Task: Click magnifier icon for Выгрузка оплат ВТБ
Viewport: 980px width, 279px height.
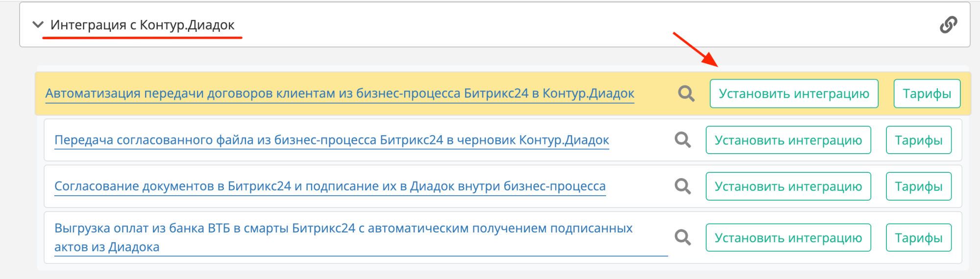Action: pyautogui.click(x=683, y=237)
